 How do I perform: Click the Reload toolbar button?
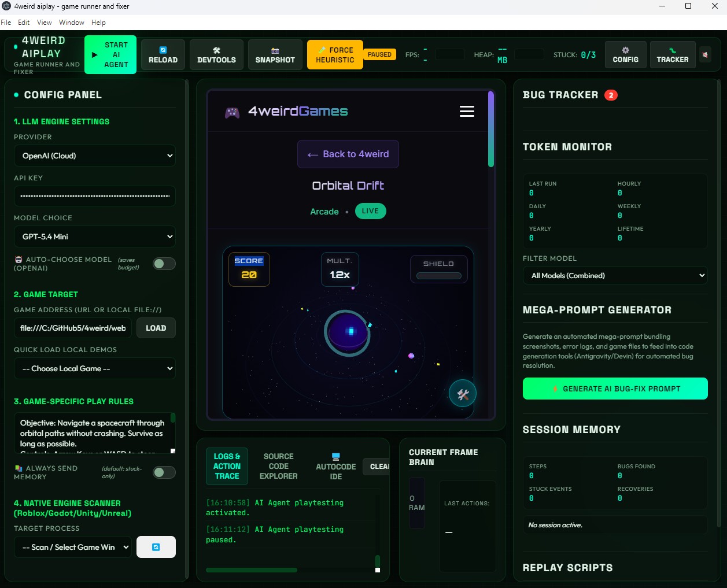pyautogui.click(x=163, y=54)
